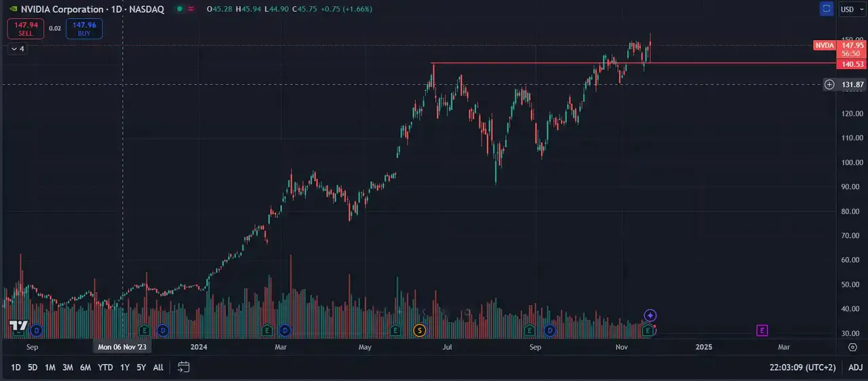Open the dividend D marker right of Sep 2024
The width and height of the screenshot is (868, 381).
[550, 330]
